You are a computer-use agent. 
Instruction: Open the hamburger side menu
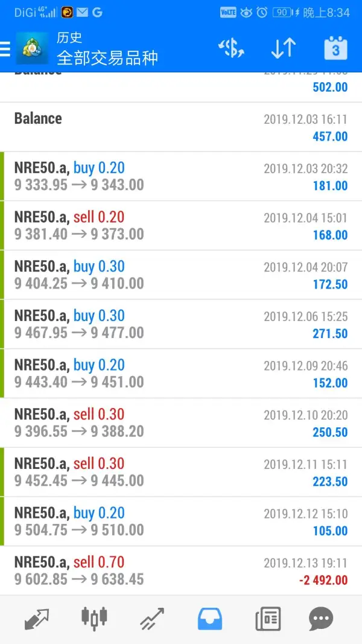click(x=5, y=49)
